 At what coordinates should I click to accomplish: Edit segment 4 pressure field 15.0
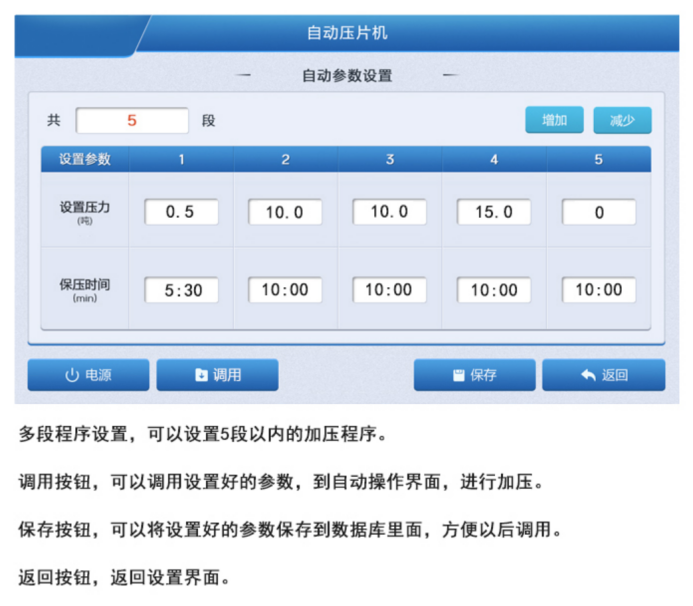(x=494, y=213)
